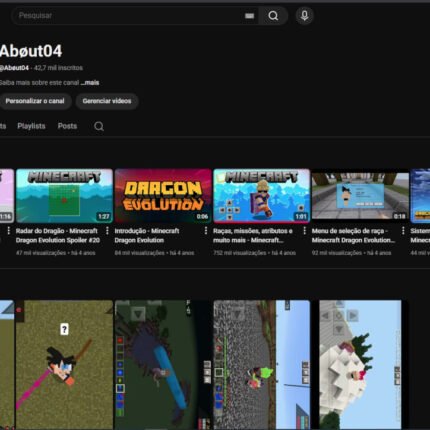Open Short with blue beam attack
Image resolution: width=430 pixels, height=430 pixels.
point(163,365)
